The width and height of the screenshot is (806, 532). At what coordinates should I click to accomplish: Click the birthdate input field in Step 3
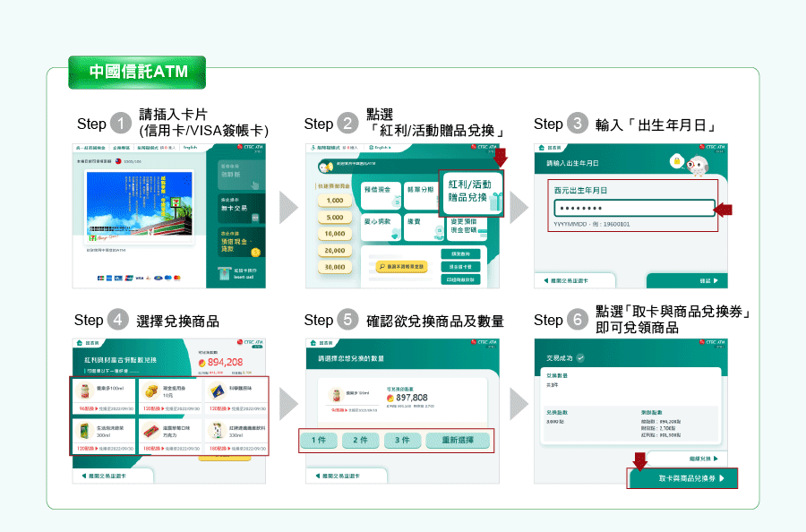tap(634, 208)
